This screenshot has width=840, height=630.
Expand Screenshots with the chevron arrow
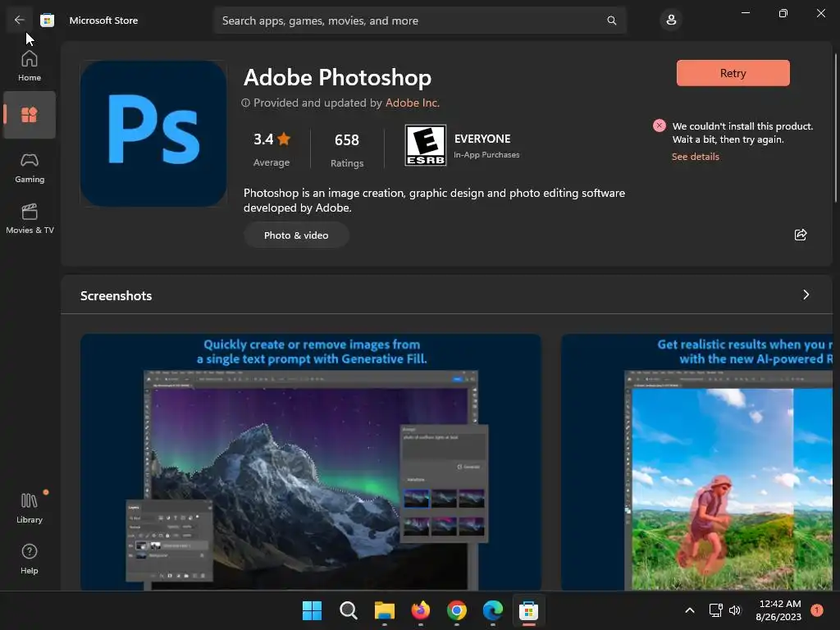[806, 294]
